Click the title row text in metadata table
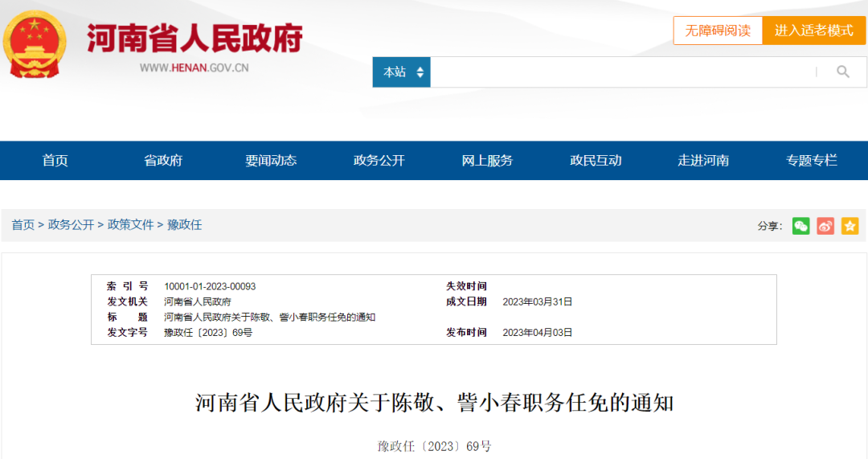 [x=269, y=318]
